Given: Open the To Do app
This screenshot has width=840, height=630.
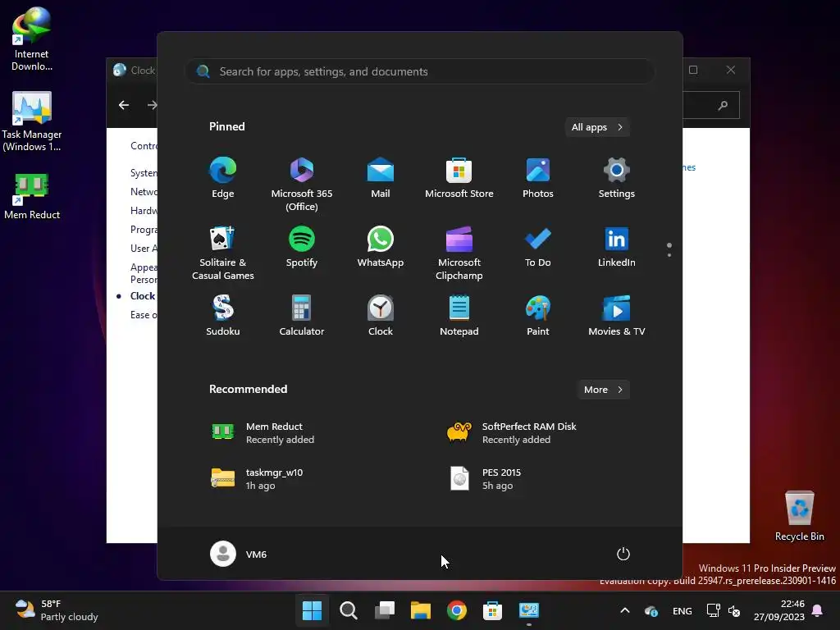Looking at the screenshot, I should 538,247.
